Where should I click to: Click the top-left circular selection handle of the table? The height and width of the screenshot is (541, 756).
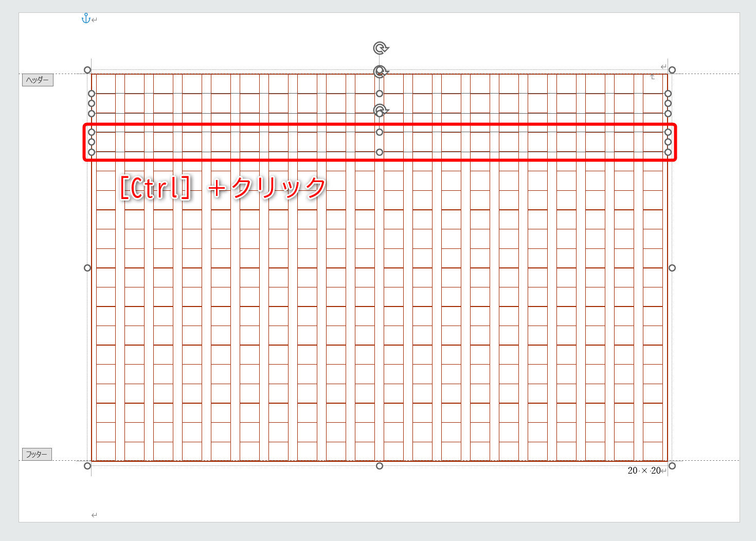point(87,68)
